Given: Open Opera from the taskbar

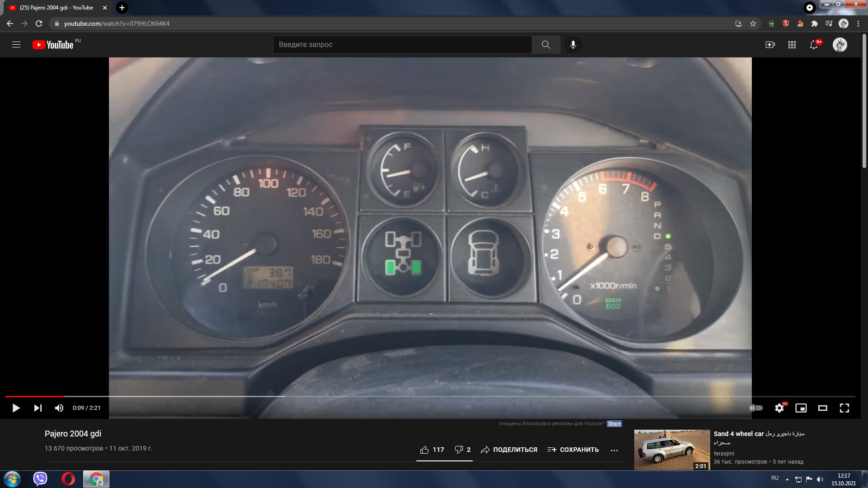Looking at the screenshot, I should pos(68,479).
